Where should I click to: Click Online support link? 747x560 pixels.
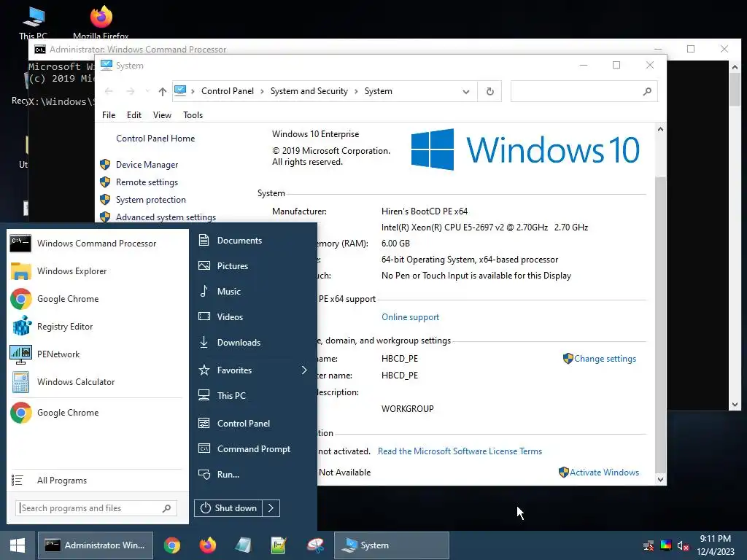point(410,317)
